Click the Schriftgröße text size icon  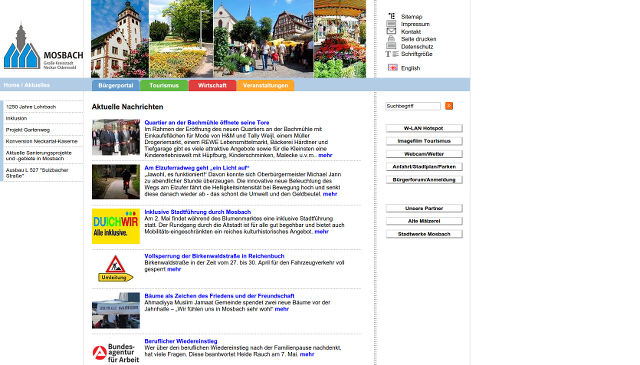click(x=392, y=54)
